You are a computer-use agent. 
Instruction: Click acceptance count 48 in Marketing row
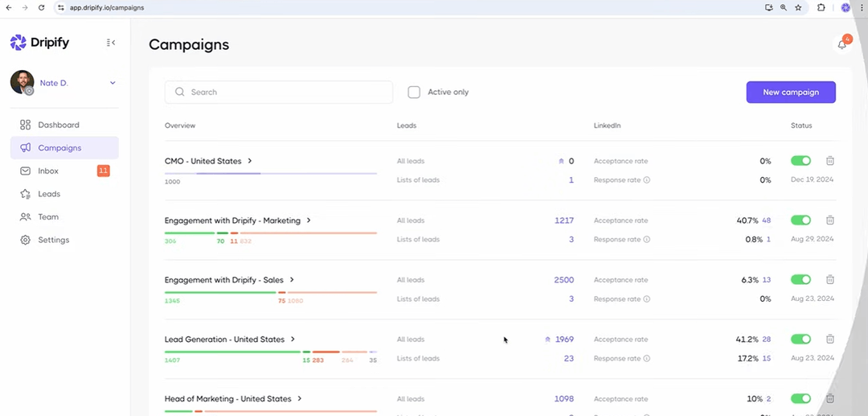(x=766, y=220)
